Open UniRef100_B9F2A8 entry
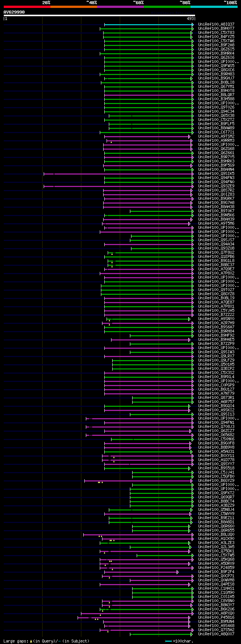 coord(216,45)
